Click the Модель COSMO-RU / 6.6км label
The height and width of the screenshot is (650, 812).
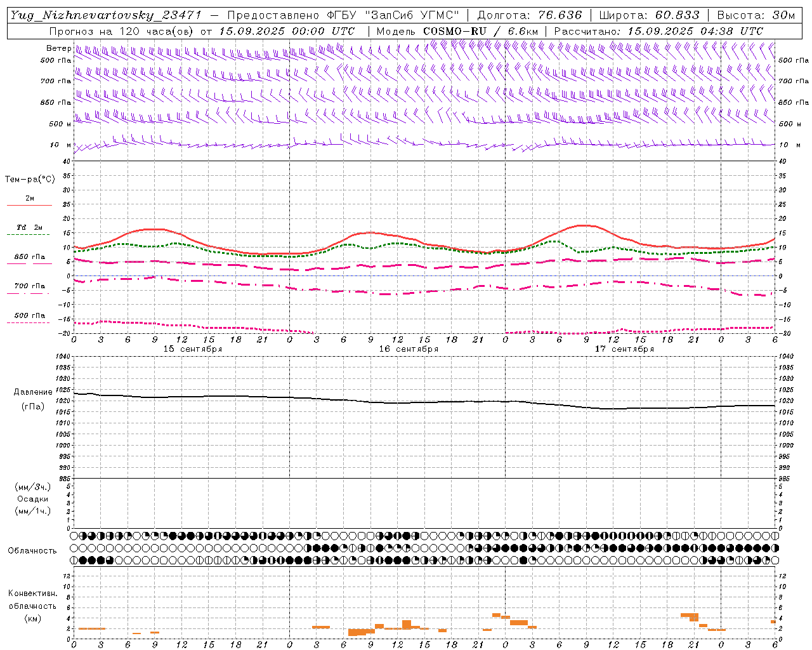tap(457, 31)
